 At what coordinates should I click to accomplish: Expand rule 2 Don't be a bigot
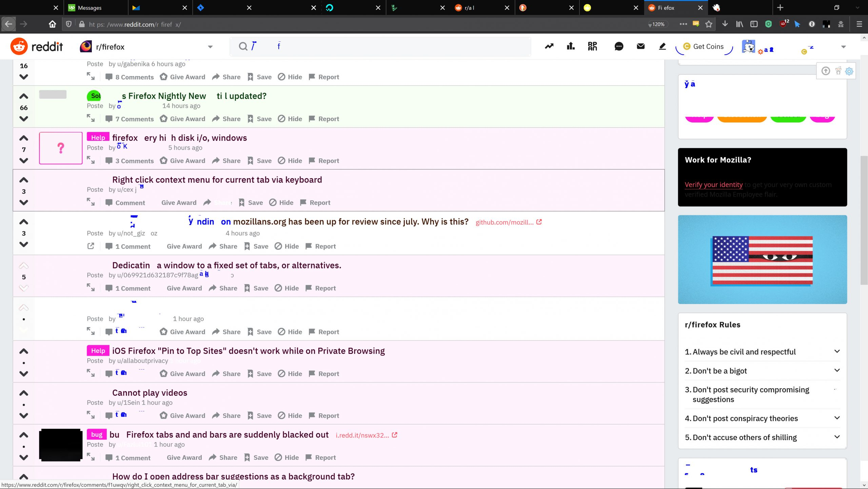click(837, 371)
